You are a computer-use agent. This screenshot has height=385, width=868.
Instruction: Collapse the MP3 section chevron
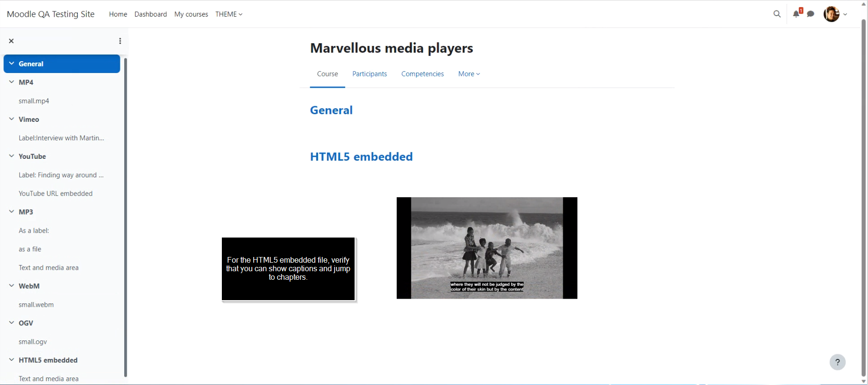(x=11, y=211)
